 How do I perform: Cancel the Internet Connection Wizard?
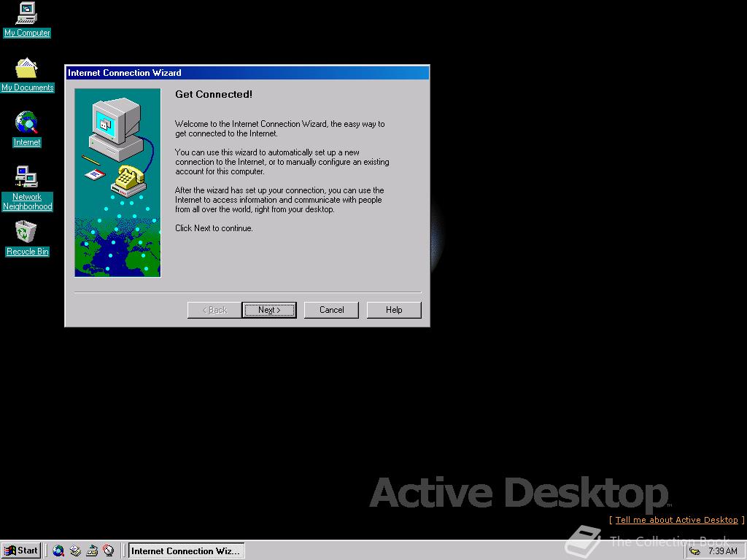click(332, 310)
